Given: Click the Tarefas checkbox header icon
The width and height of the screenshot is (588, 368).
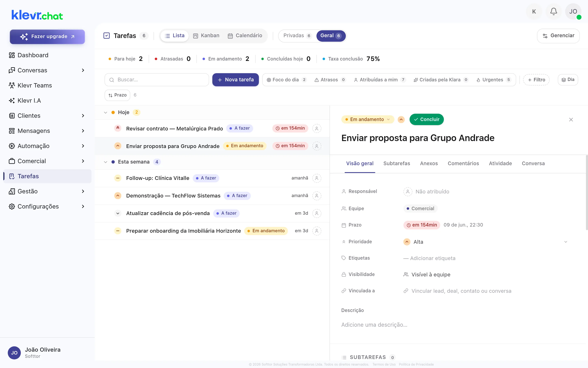Looking at the screenshot, I should click(x=106, y=36).
